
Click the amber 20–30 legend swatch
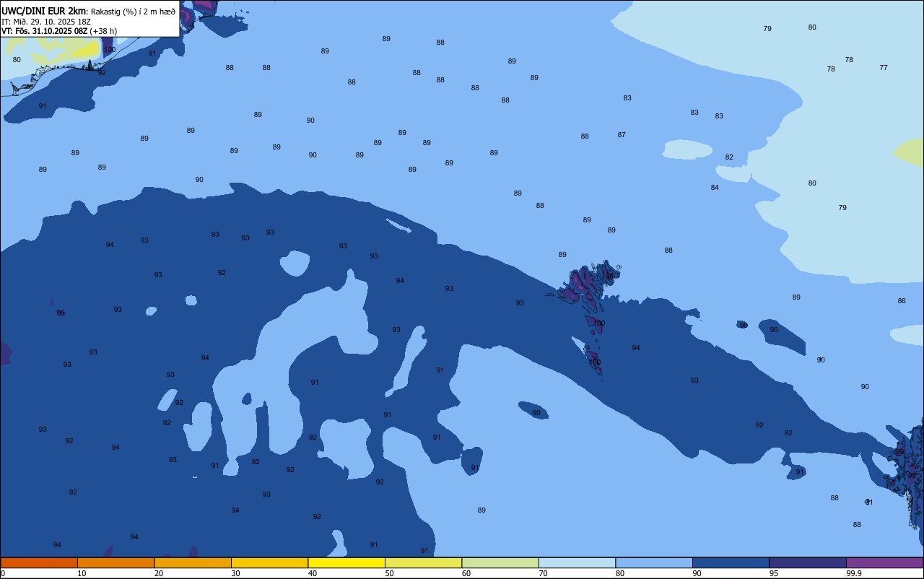click(193, 562)
